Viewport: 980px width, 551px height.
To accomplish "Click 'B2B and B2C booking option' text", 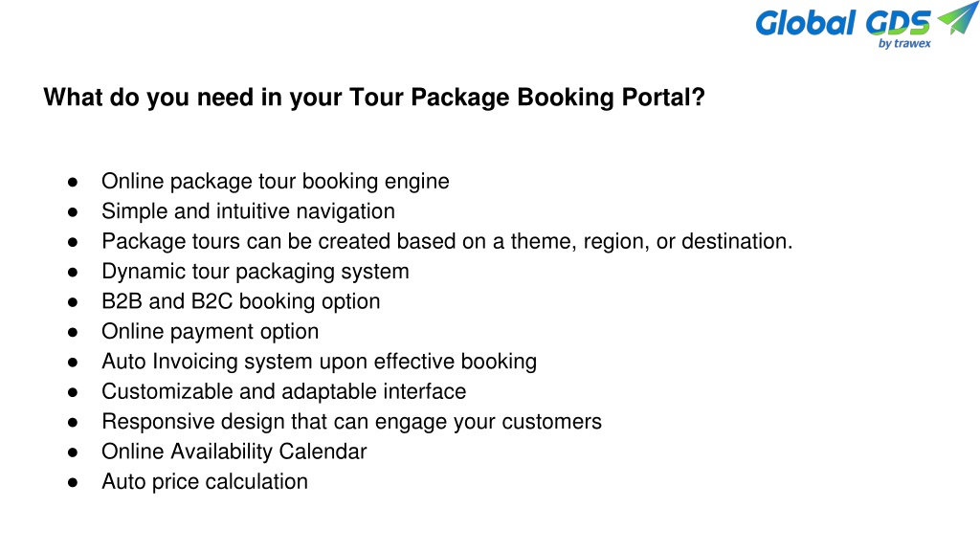I will (x=240, y=301).
